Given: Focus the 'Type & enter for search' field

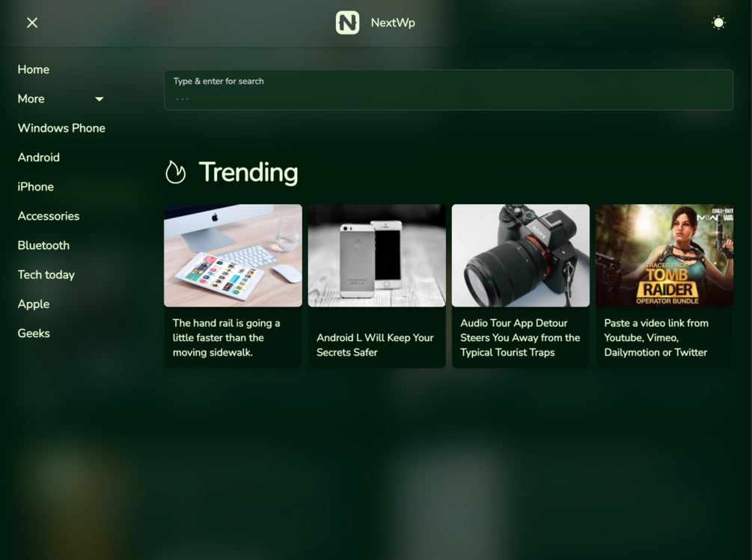Looking at the screenshot, I should pos(448,90).
